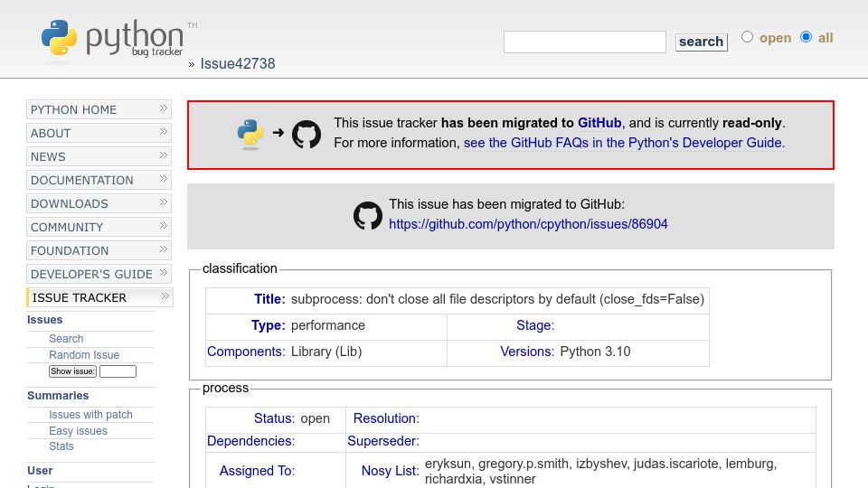
Task: Open the PYTHON HOME menu item
Action: 99,109
